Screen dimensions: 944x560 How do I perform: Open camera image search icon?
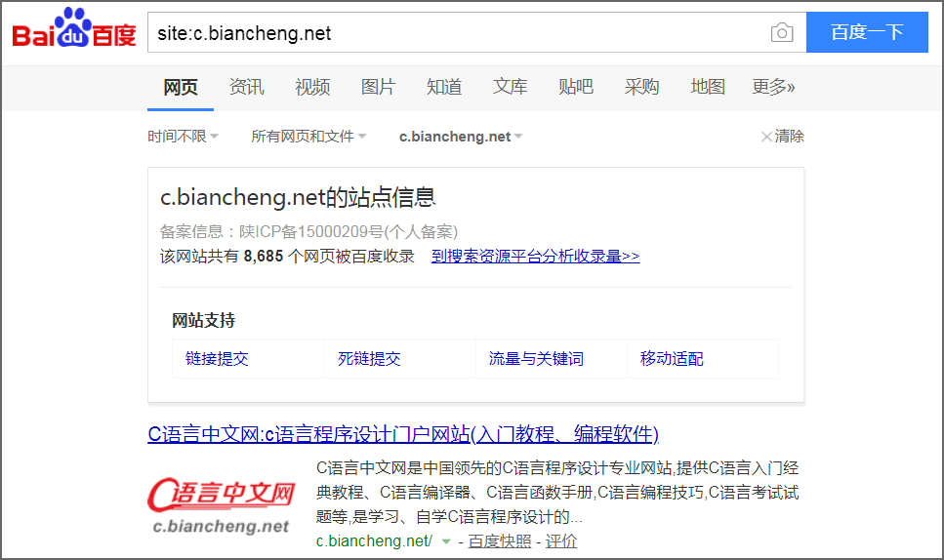click(781, 32)
